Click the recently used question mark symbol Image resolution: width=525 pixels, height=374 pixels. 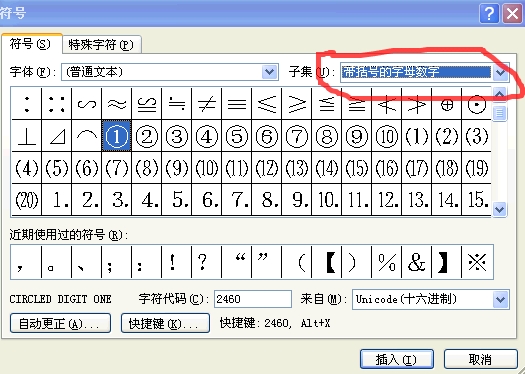207,262
